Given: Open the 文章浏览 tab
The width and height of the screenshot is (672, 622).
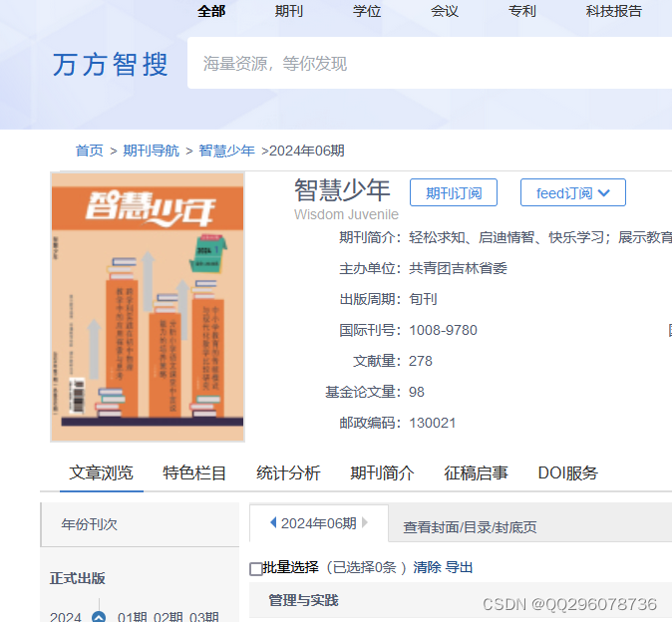Looking at the screenshot, I should [x=101, y=473].
